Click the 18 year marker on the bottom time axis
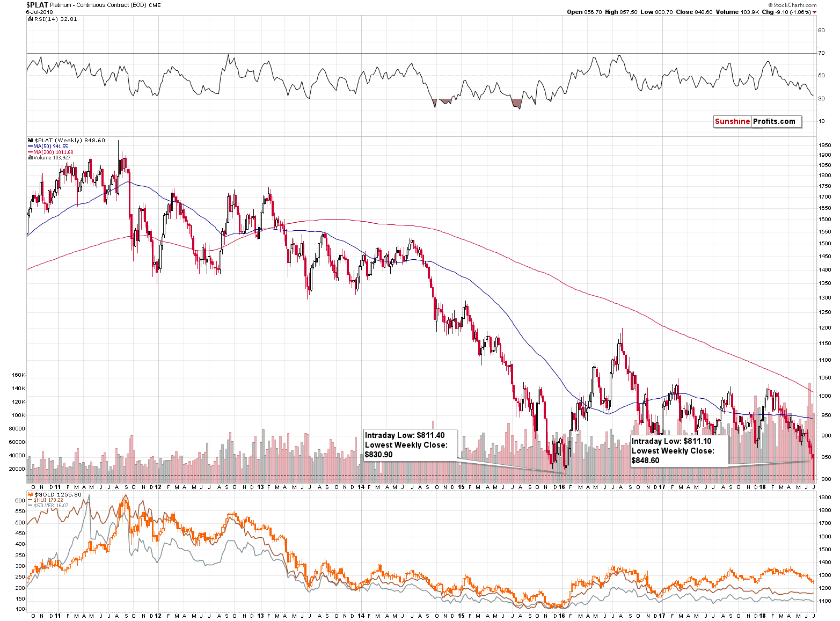The image size is (840, 621). coord(763,616)
